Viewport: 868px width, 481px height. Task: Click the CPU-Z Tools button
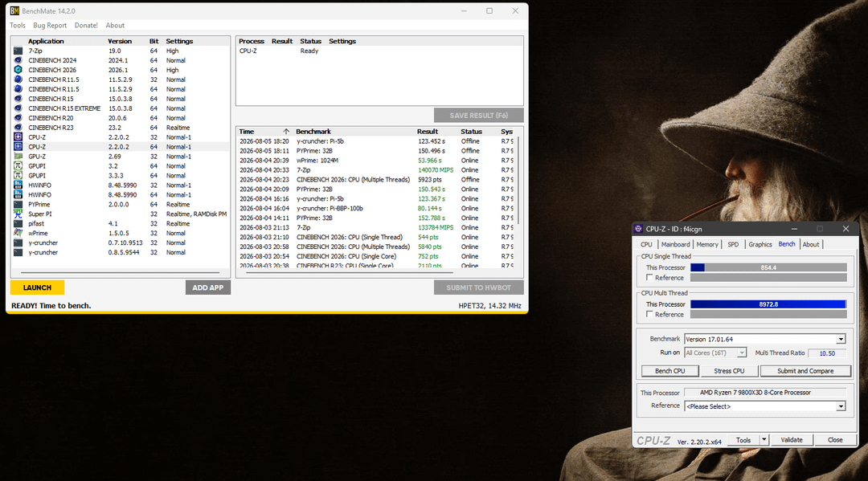[x=743, y=440]
